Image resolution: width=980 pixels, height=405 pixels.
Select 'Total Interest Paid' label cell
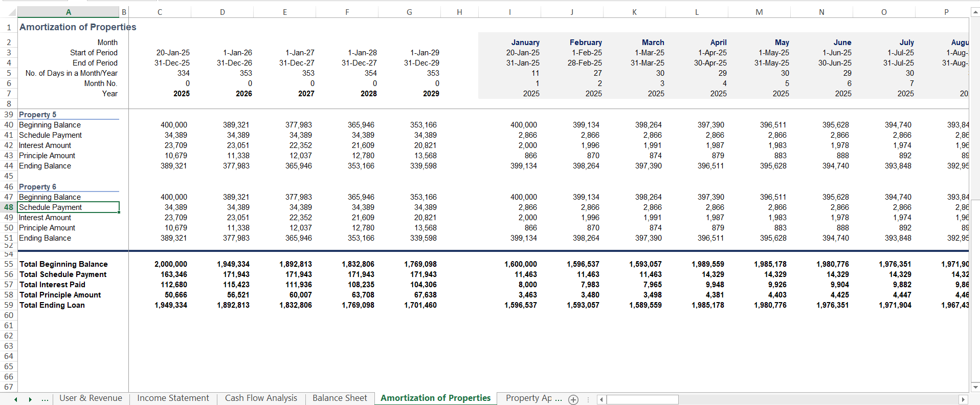pos(69,285)
